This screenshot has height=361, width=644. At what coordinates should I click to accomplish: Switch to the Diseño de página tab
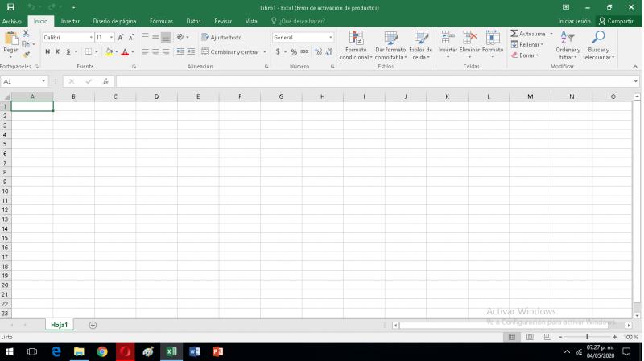114,21
